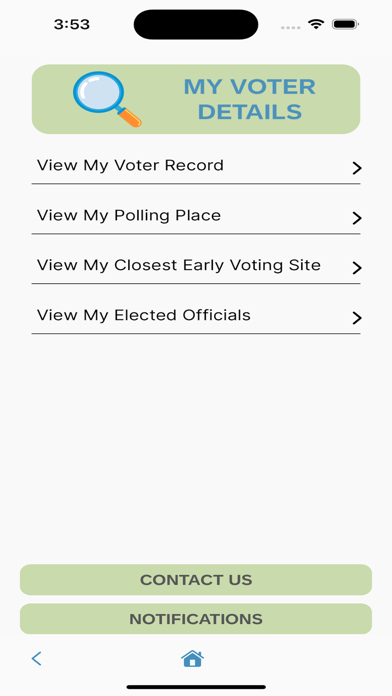Open View My Voter Record
The image size is (392, 696).
point(196,166)
